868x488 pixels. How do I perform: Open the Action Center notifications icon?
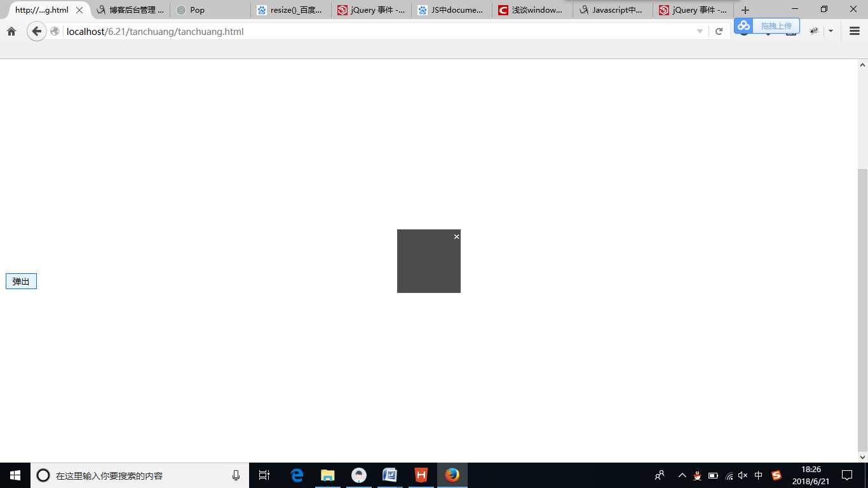[x=846, y=475]
